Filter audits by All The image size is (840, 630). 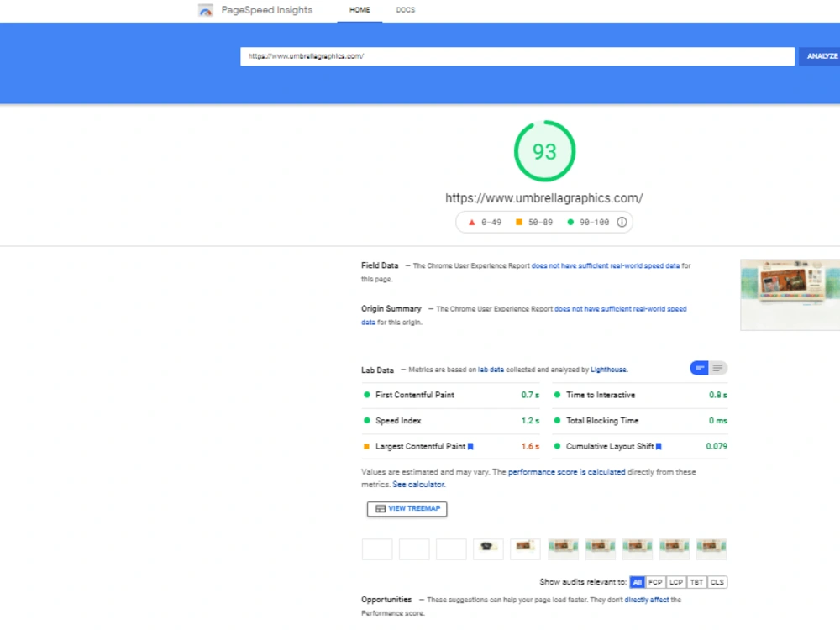(637, 582)
